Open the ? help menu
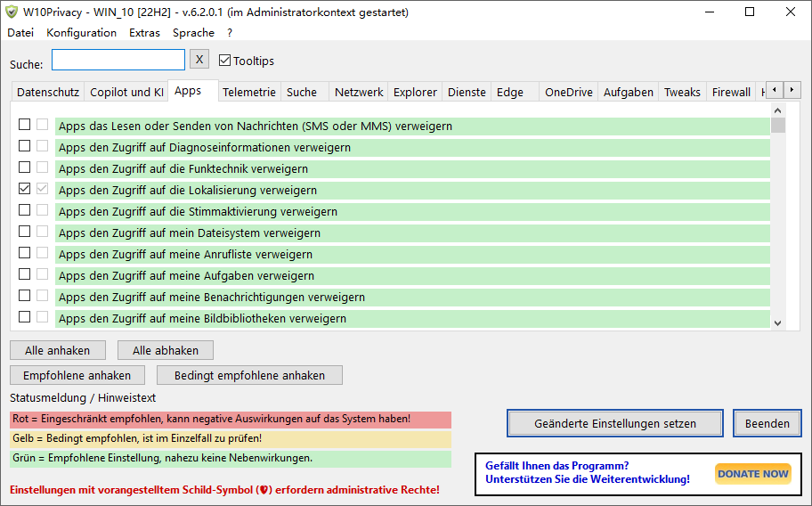Screen dimensions: 812x506 [x=230, y=33]
